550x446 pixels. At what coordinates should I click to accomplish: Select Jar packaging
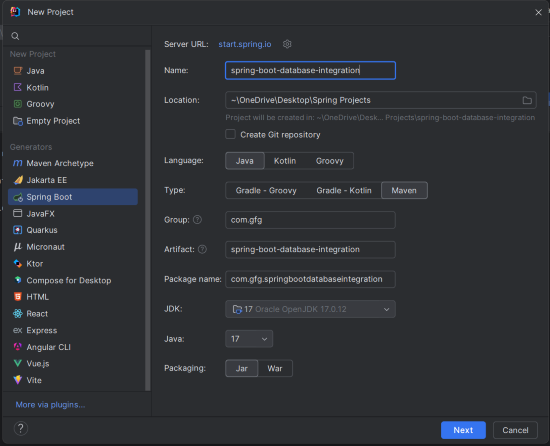coord(242,369)
